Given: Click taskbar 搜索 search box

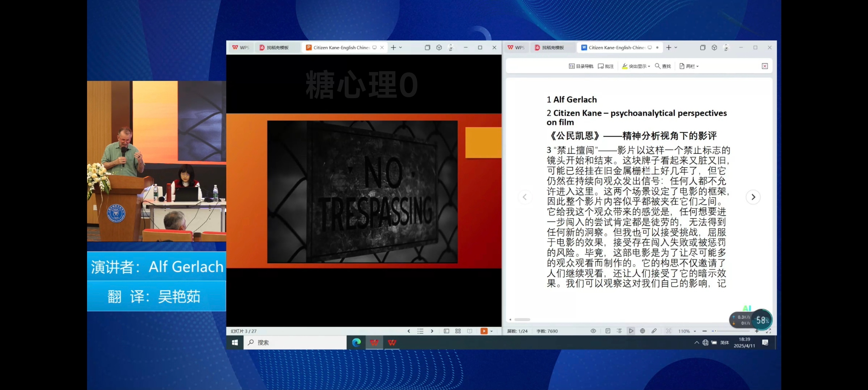Looking at the screenshot, I should click(295, 343).
